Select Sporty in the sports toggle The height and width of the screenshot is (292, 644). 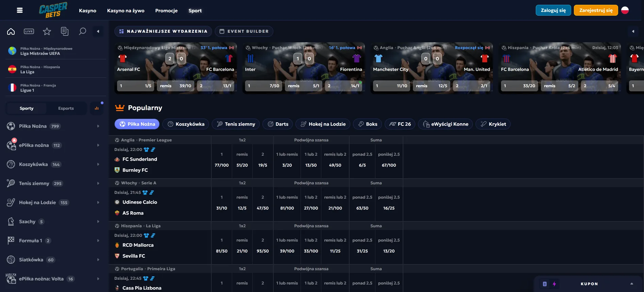[27, 108]
